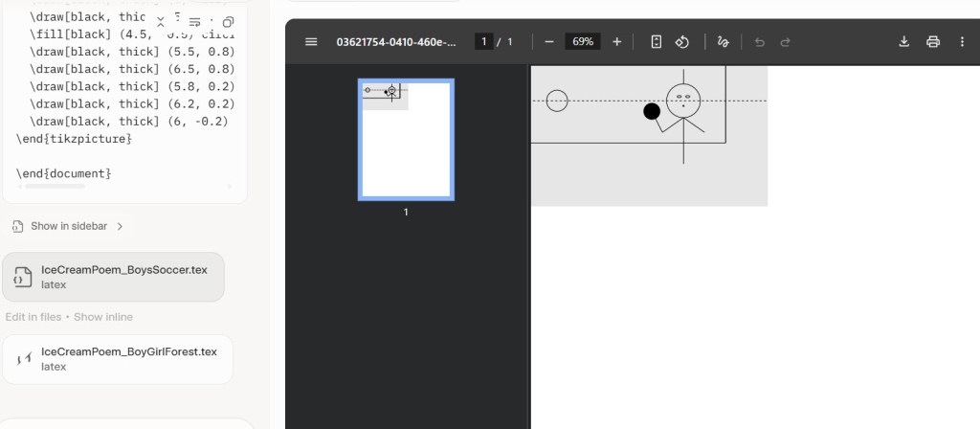Viewport: 980px width, 429px height.
Task: Collapse the code block
Action: (161, 22)
